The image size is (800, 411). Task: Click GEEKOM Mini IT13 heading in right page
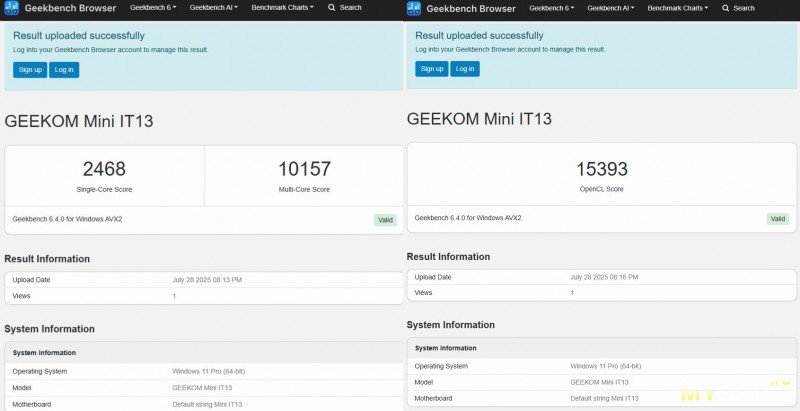pos(479,119)
